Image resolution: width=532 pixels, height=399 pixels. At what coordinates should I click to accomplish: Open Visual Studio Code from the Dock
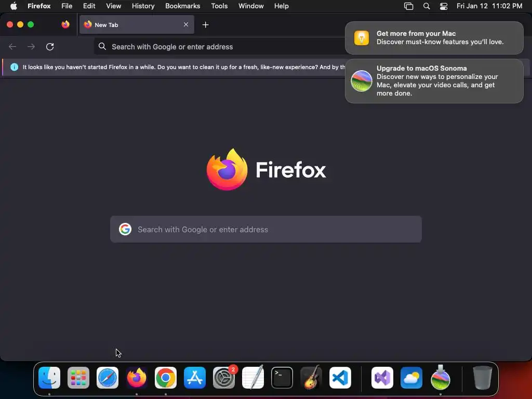(x=340, y=378)
